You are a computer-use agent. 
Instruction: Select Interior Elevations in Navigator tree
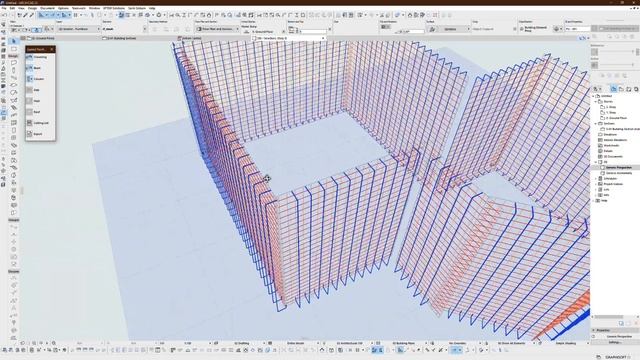point(612,140)
